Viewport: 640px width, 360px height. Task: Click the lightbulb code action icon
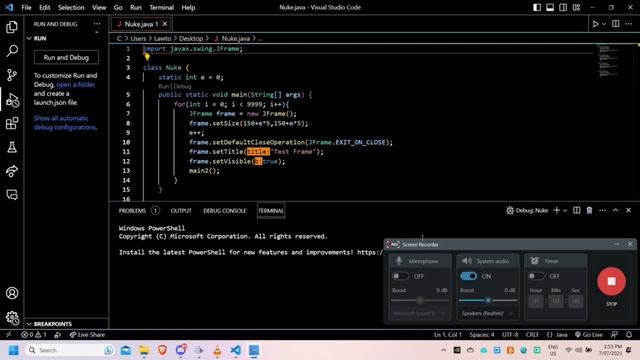click(147, 58)
